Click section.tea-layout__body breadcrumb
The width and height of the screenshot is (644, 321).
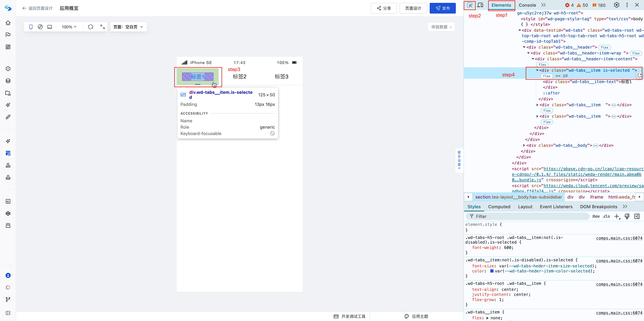(519, 197)
